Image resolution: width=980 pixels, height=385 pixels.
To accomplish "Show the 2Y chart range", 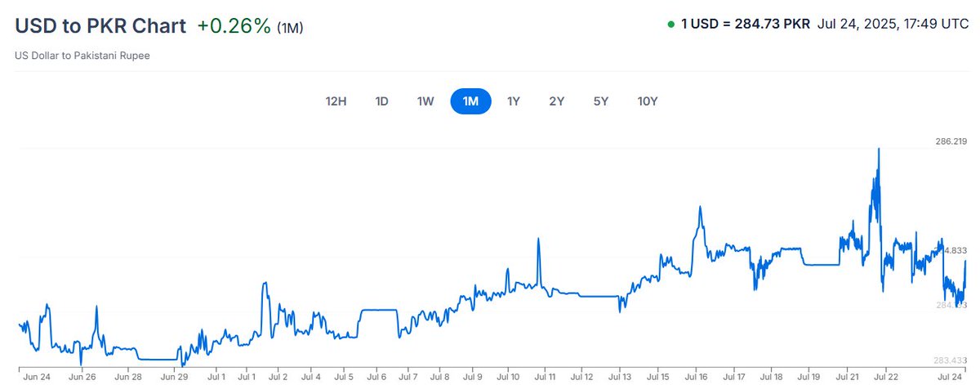I will pyautogui.click(x=557, y=101).
